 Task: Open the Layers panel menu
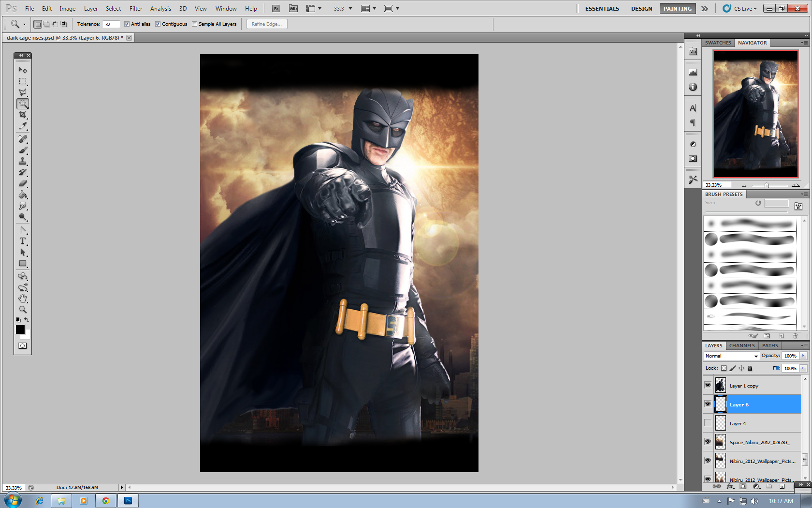click(804, 345)
